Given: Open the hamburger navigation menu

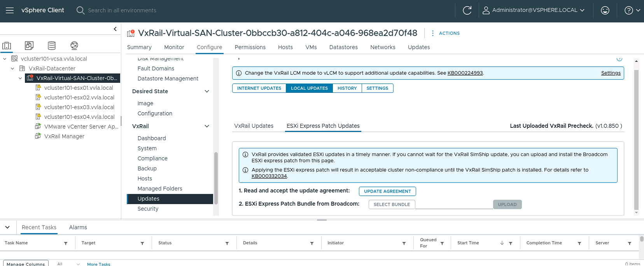Looking at the screenshot, I should point(10,10).
